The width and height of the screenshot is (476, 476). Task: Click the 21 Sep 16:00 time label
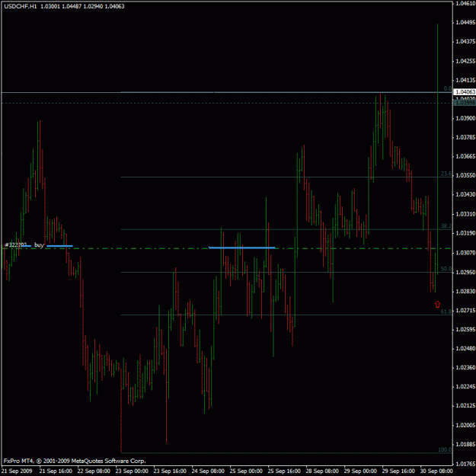[56, 471]
